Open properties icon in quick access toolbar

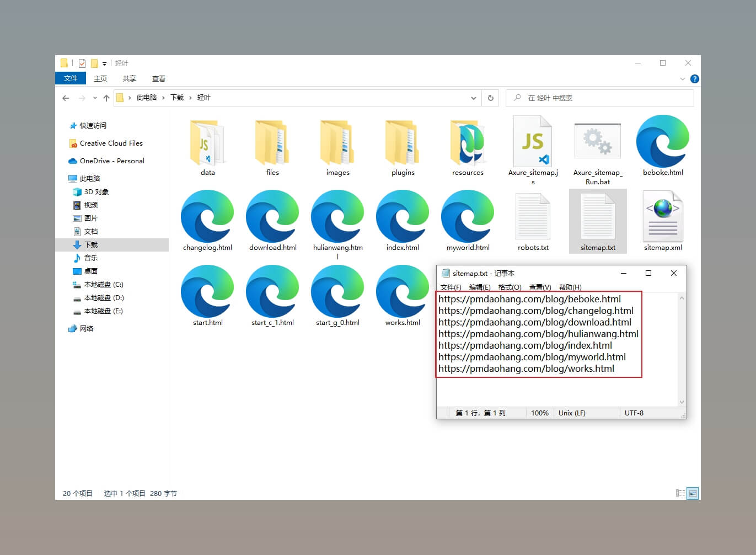[x=82, y=63]
